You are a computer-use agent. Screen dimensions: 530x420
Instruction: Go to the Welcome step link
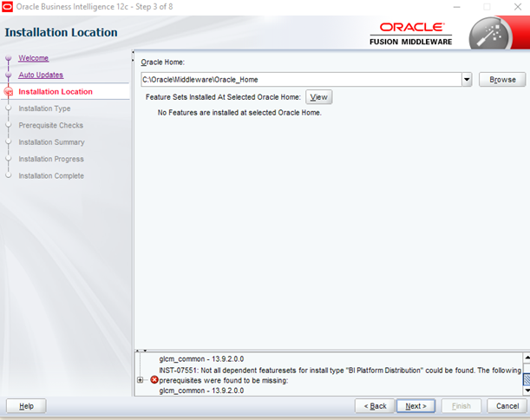pos(34,58)
